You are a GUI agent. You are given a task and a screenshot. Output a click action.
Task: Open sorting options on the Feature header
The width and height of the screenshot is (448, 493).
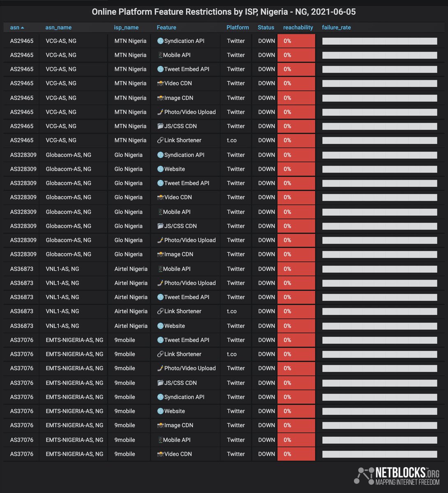coord(166,28)
